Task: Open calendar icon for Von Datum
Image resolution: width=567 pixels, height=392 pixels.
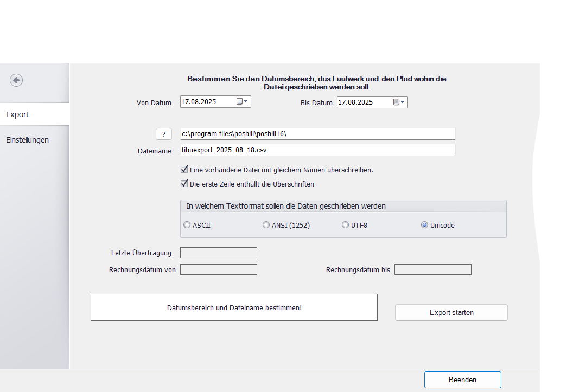Action: pyautogui.click(x=239, y=102)
